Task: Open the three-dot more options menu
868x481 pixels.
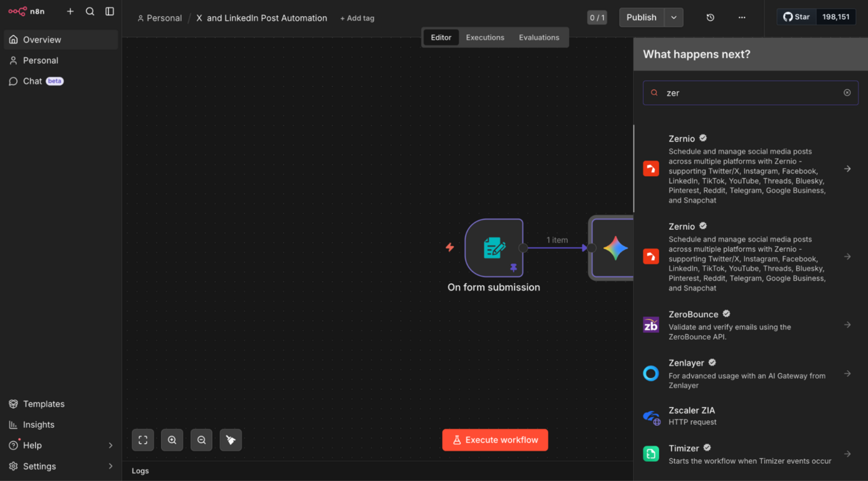Action: (742, 17)
